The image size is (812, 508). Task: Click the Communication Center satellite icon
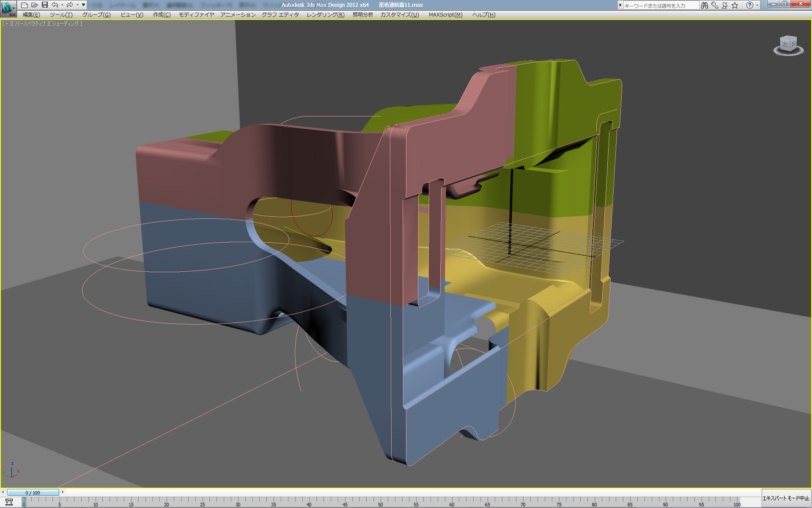point(724,5)
